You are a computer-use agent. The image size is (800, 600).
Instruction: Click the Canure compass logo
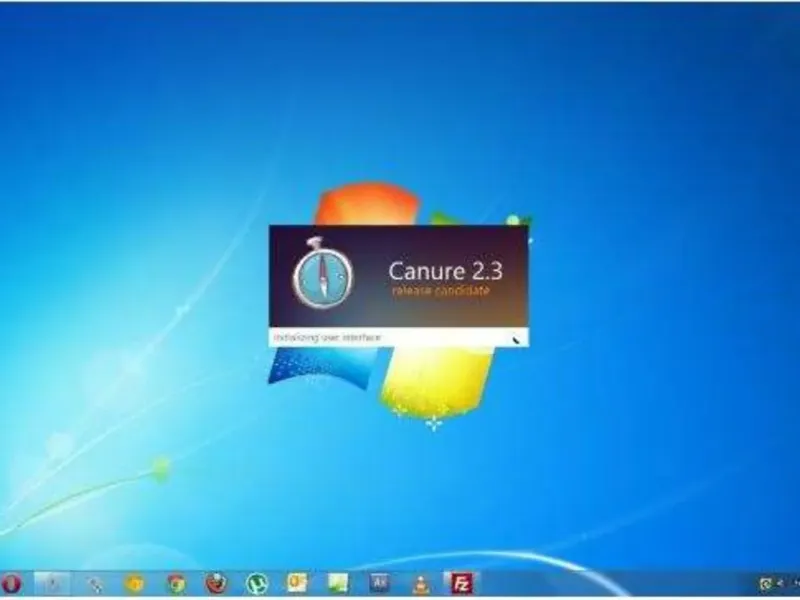322,273
